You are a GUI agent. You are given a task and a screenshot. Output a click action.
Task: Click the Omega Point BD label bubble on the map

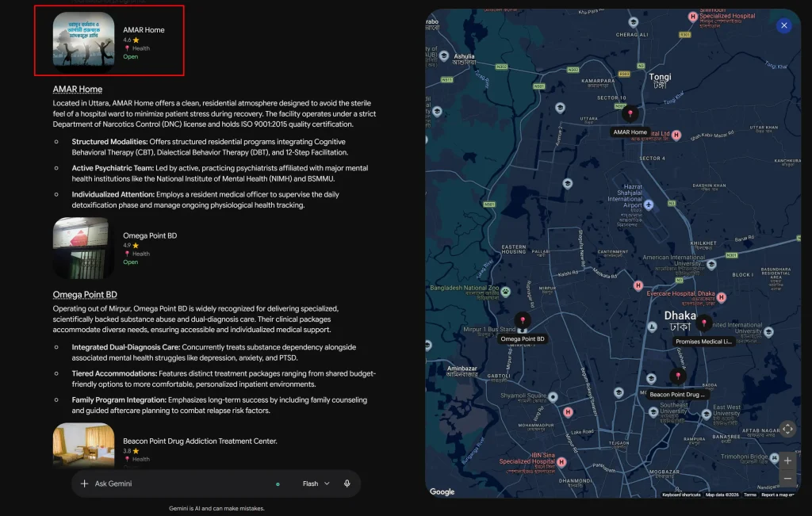[522, 339]
